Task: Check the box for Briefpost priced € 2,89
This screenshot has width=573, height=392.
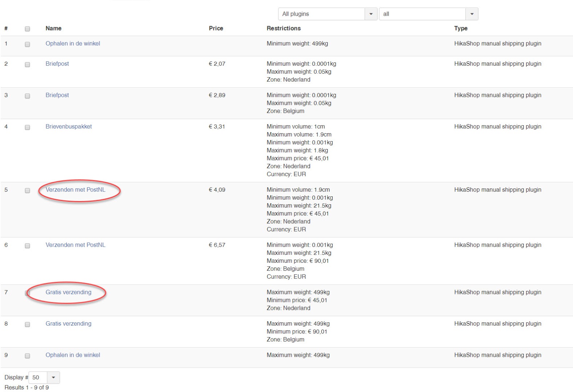Action: (27, 96)
